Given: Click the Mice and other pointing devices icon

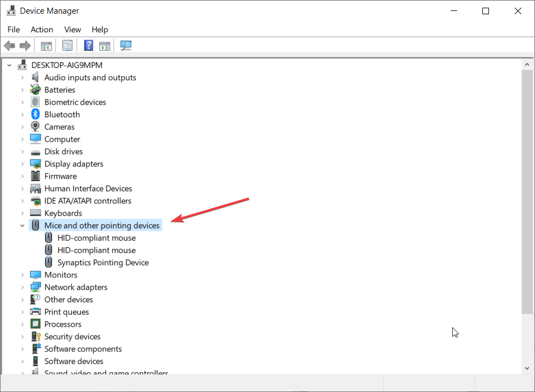Looking at the screenshot, I should tap(36, 225).
